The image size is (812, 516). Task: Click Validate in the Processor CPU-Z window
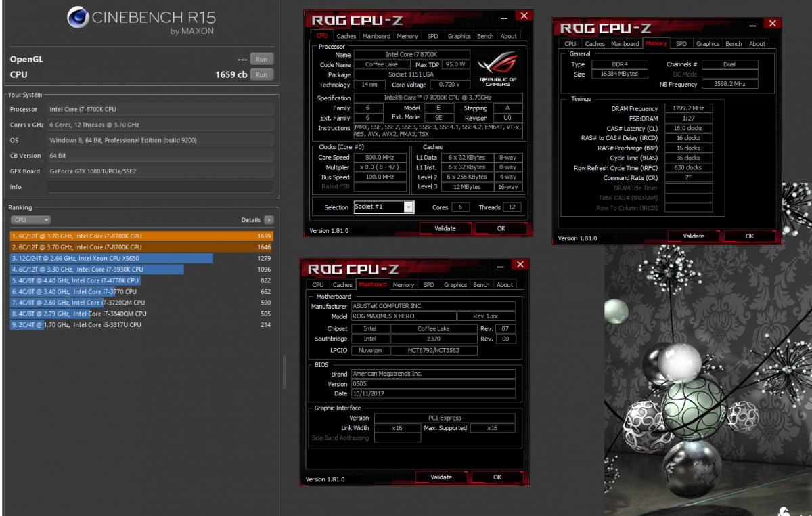click(445, 228)
